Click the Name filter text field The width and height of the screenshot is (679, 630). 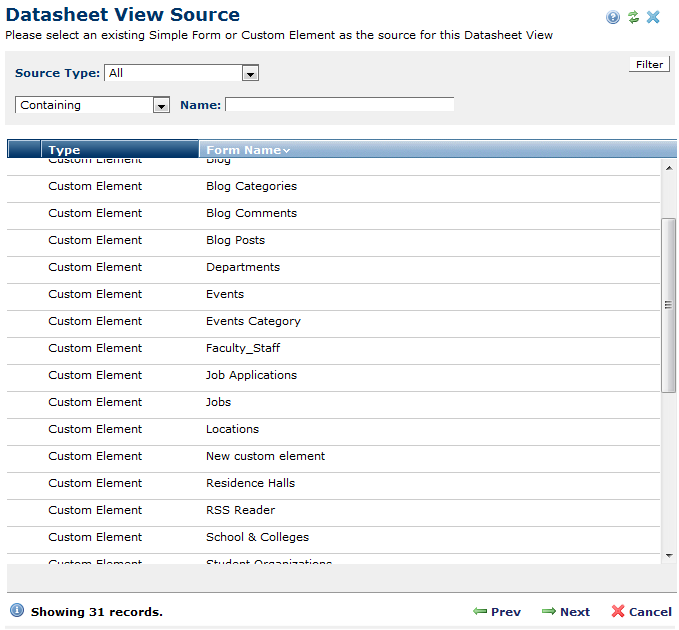pyautogui.click(x=339, y=104)
